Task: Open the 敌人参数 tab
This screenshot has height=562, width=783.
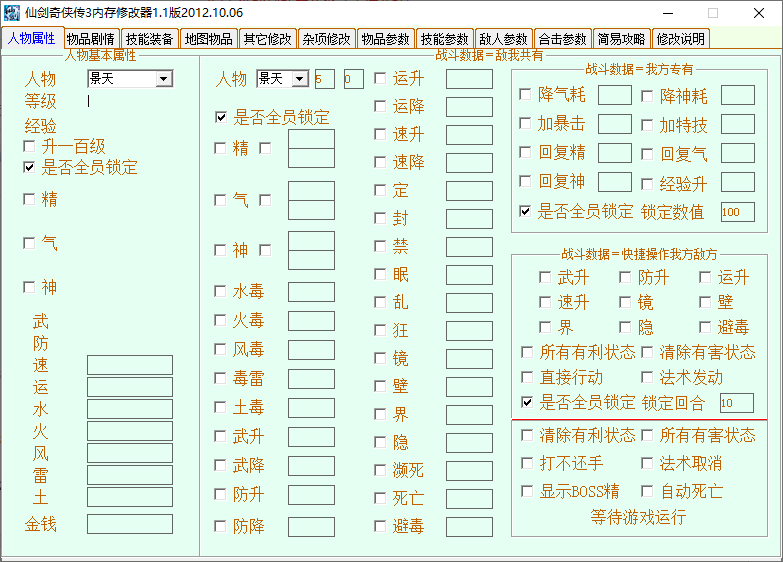Action: click(503, 38)
